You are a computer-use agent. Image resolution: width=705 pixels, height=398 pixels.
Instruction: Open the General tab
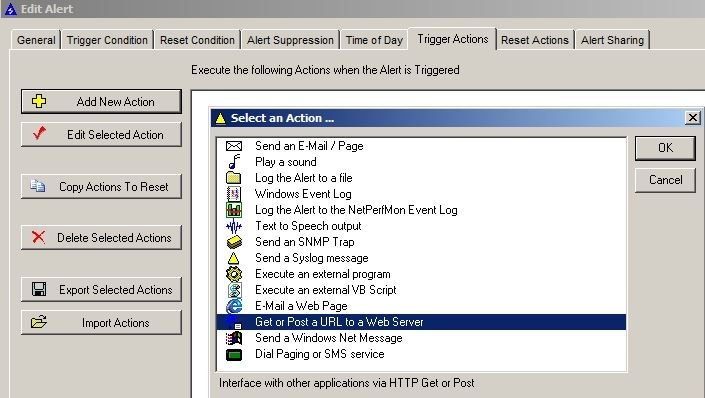36,40
